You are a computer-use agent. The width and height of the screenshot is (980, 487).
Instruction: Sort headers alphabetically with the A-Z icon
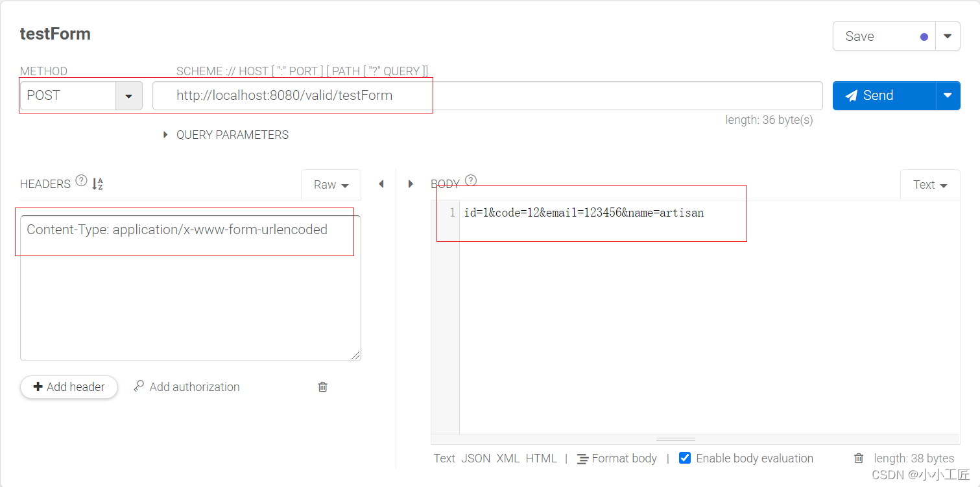click(x=97, y=184)
